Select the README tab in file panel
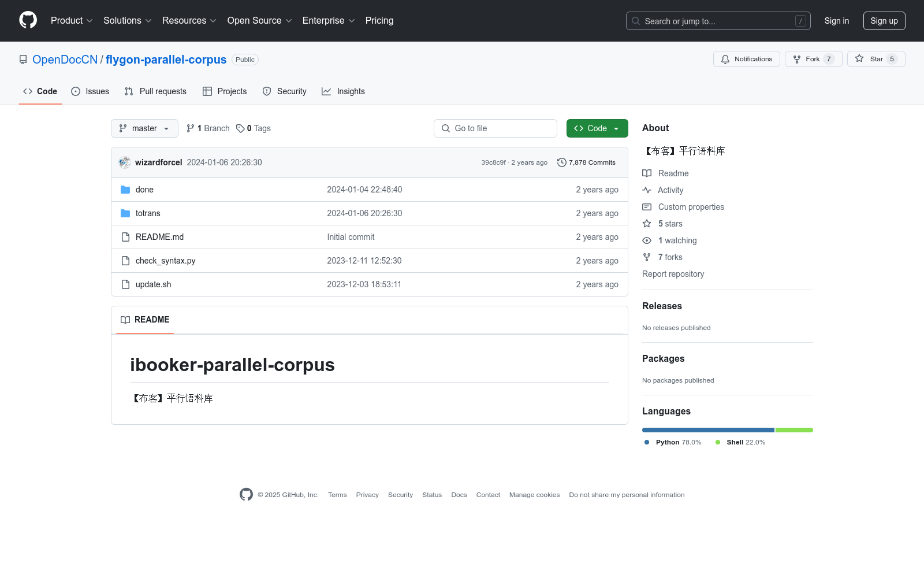 145,320
